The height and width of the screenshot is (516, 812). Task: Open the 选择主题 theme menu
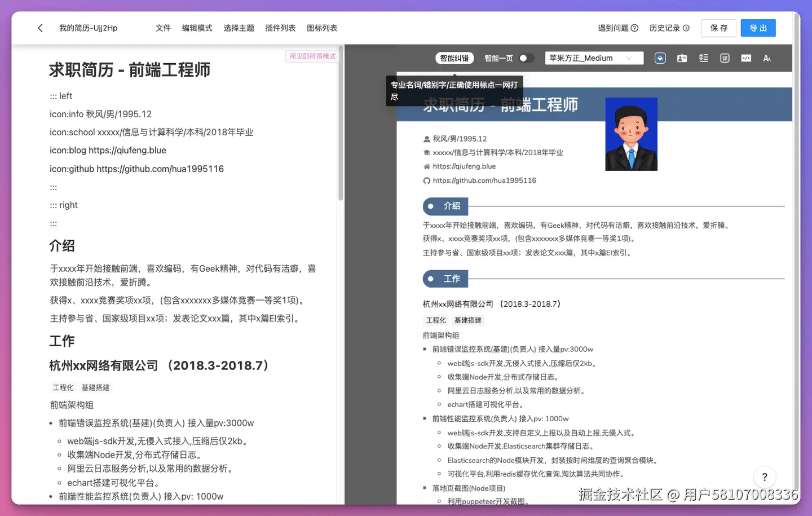coord(239,28)
